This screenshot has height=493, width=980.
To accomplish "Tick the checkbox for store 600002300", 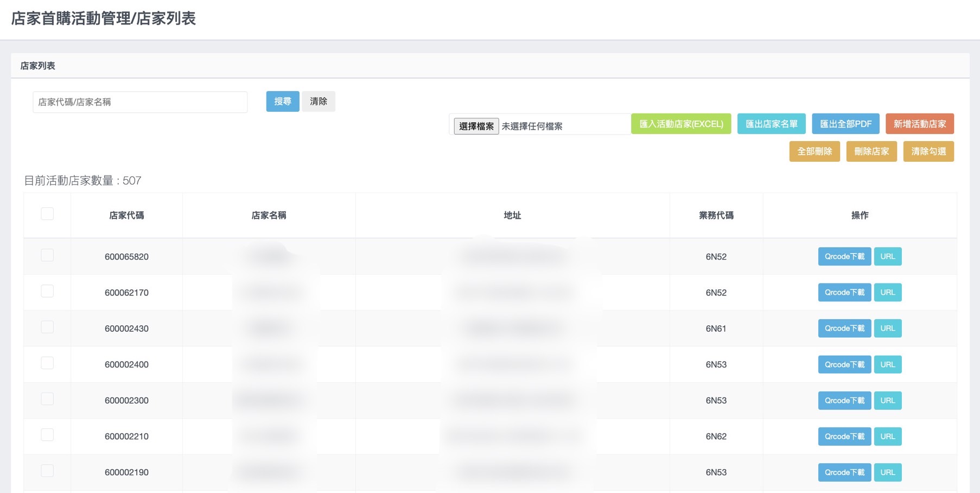I will coord(47,399).
